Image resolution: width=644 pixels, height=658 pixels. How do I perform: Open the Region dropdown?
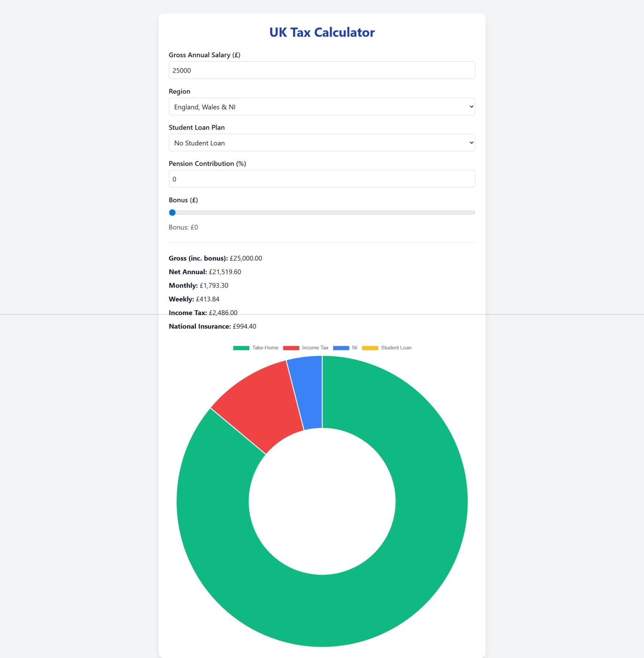322,106
